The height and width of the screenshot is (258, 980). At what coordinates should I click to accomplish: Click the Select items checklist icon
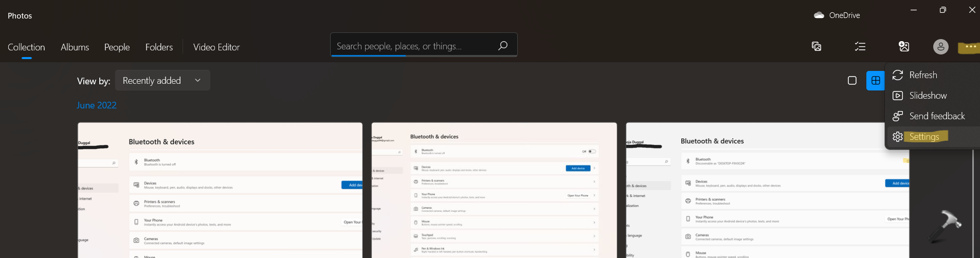860,47
